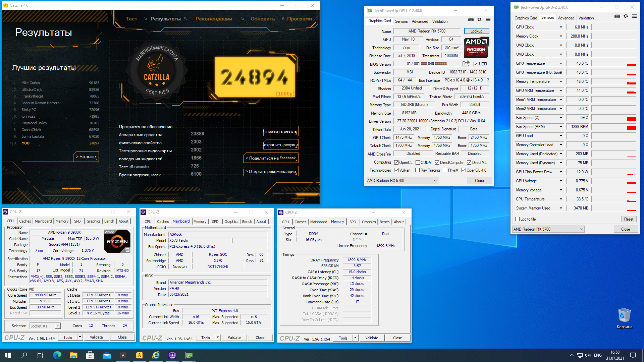Open the SPD tab in CPU-Z Memory window
This screenshot has width=644, height=362.
click(353, 222)
